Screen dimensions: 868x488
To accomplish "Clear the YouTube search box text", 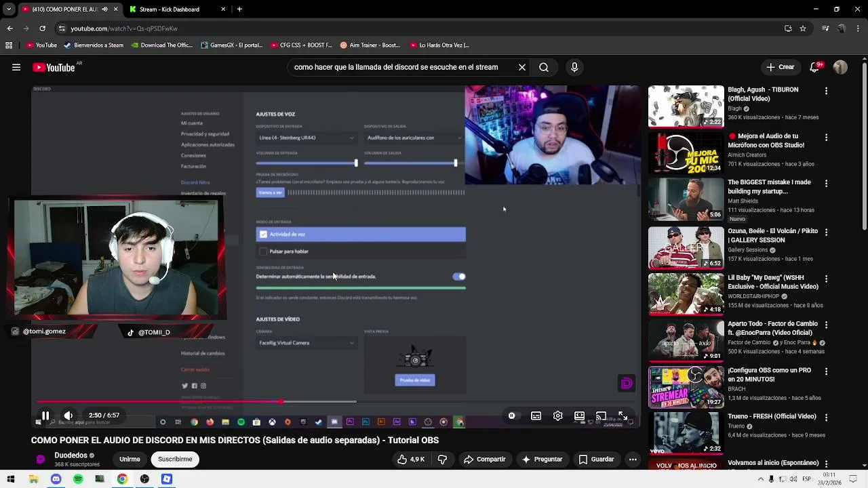I will point(522,67).
